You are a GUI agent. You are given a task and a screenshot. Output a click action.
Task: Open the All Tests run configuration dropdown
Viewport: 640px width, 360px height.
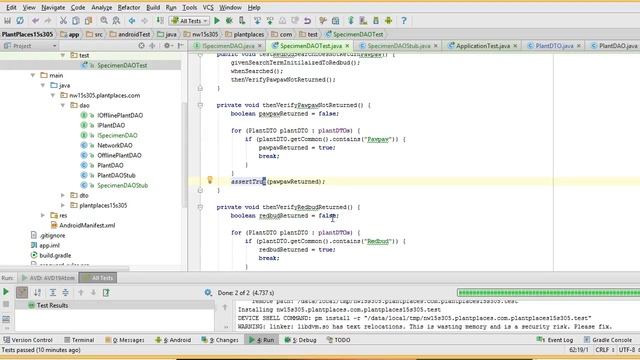click(x=190, y=20)
